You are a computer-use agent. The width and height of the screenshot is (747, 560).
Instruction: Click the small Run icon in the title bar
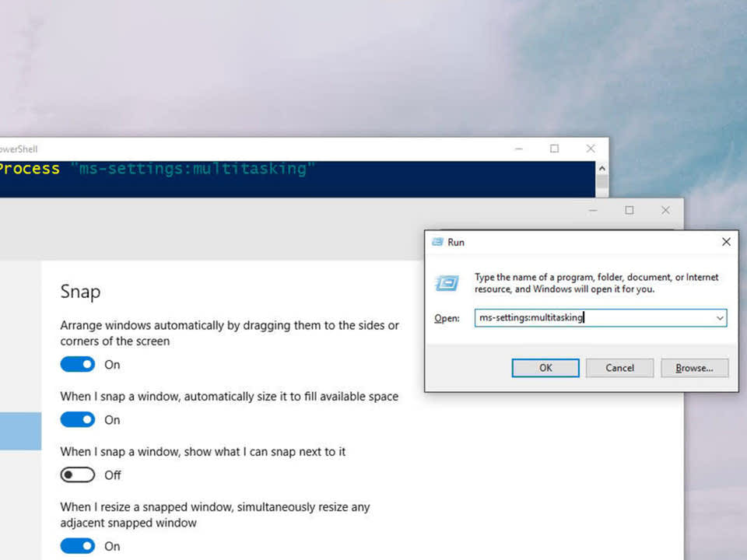tap(438, 242)
